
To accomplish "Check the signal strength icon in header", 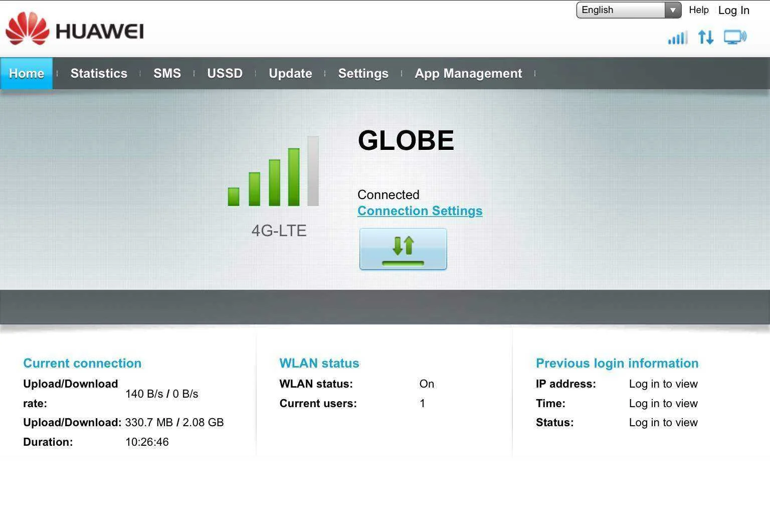I will [677, 37].
